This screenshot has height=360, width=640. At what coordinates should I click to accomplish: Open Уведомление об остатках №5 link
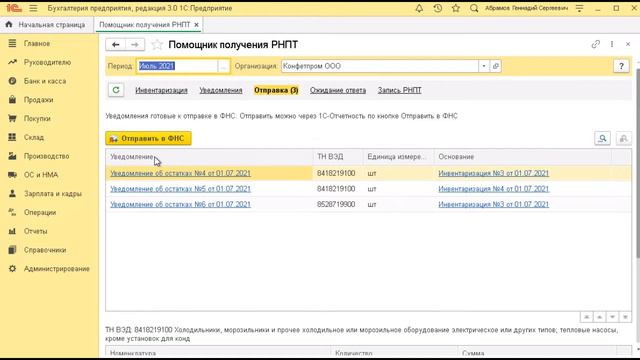(180, 189)
